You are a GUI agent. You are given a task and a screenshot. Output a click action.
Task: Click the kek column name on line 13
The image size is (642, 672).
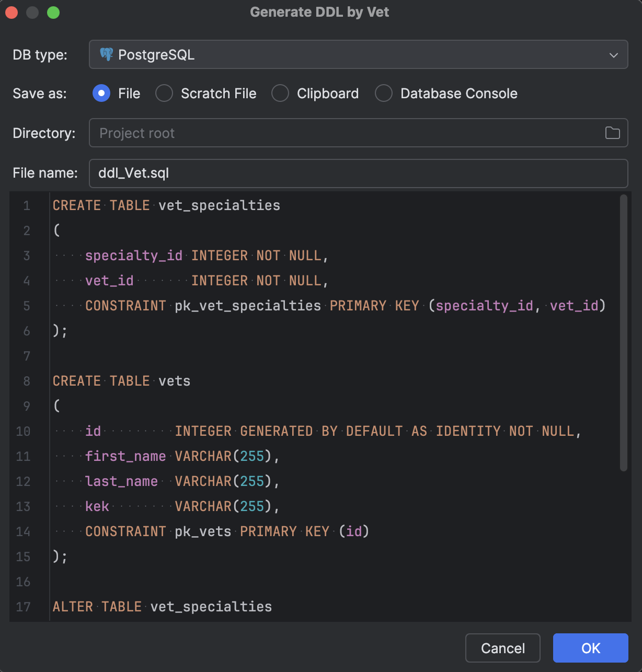[97, 506]
